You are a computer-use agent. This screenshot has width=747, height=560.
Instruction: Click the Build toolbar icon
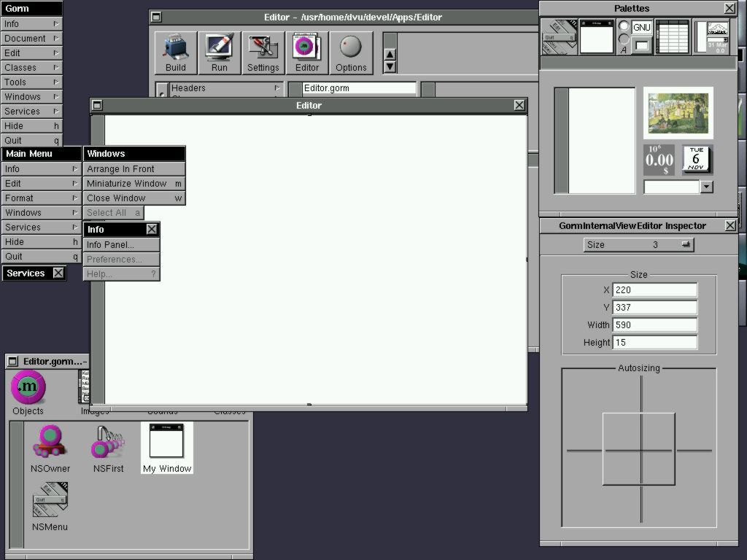pos(176,52)
